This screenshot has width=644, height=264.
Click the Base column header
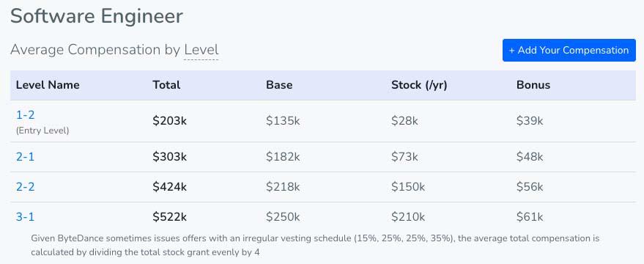(x=279, y=85)
